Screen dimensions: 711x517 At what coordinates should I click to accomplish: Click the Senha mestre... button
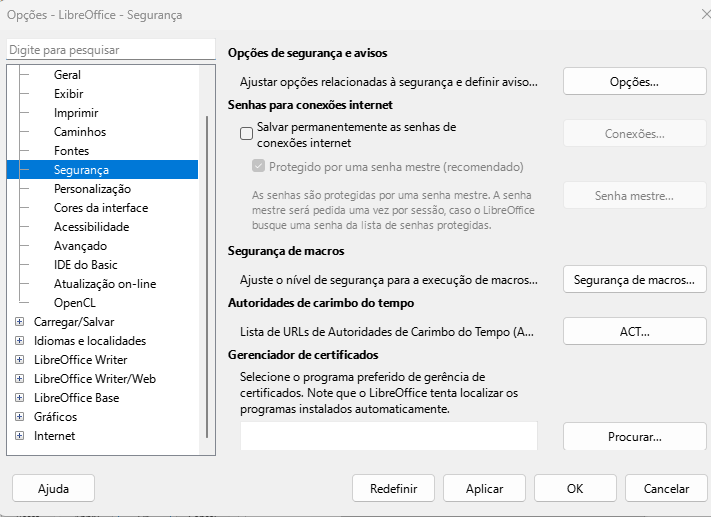pos(634,195)
